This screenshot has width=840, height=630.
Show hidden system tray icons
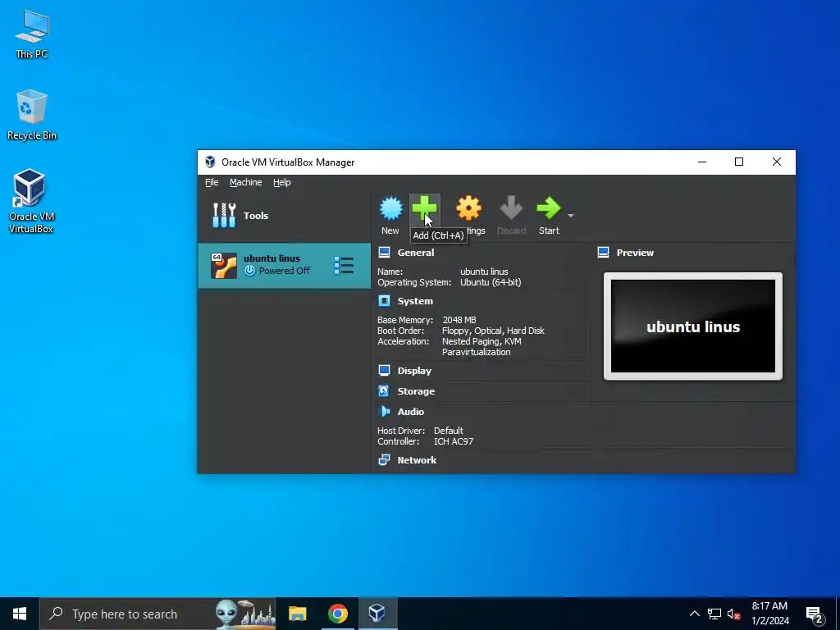point(694,614)
